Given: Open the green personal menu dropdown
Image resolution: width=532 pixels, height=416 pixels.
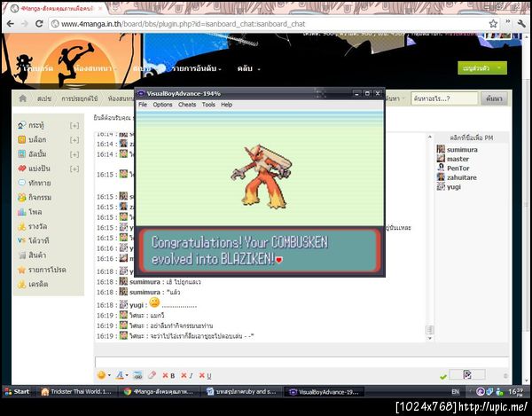Looking at the screenshot, I should pos(482,68).
